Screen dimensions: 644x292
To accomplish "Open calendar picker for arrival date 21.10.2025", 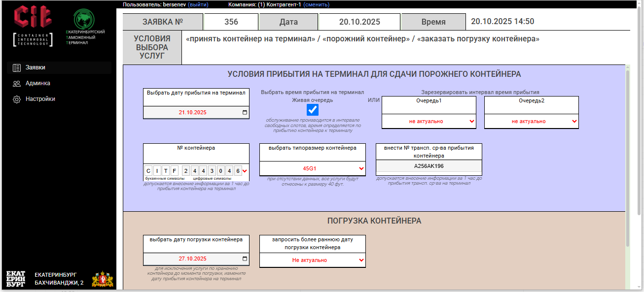I will click(x=244, y=113).
